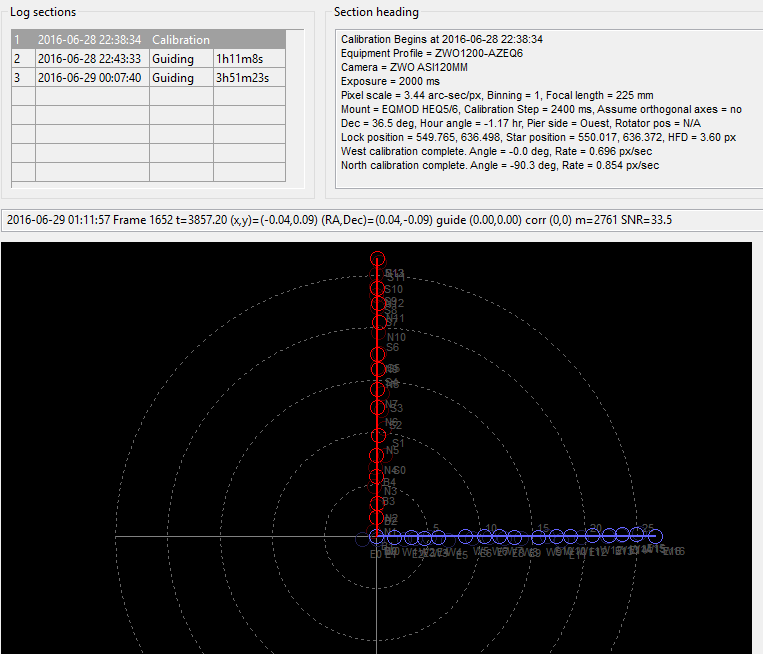Click the North calibration complete line
Screen dimensions: 763x654
(500, 165)
